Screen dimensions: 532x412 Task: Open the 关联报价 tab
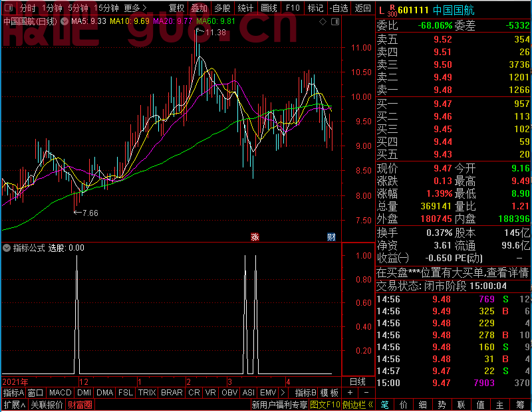point(47,405)
